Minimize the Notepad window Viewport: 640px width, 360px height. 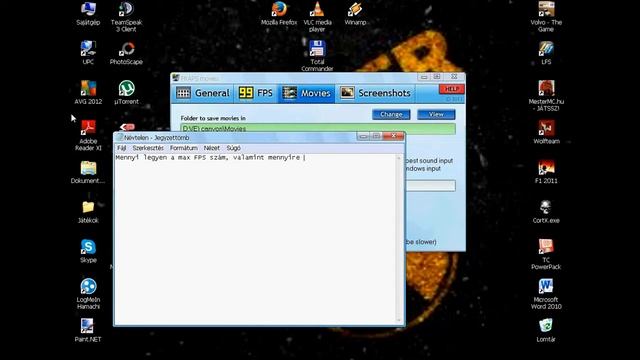pos(362,136)
